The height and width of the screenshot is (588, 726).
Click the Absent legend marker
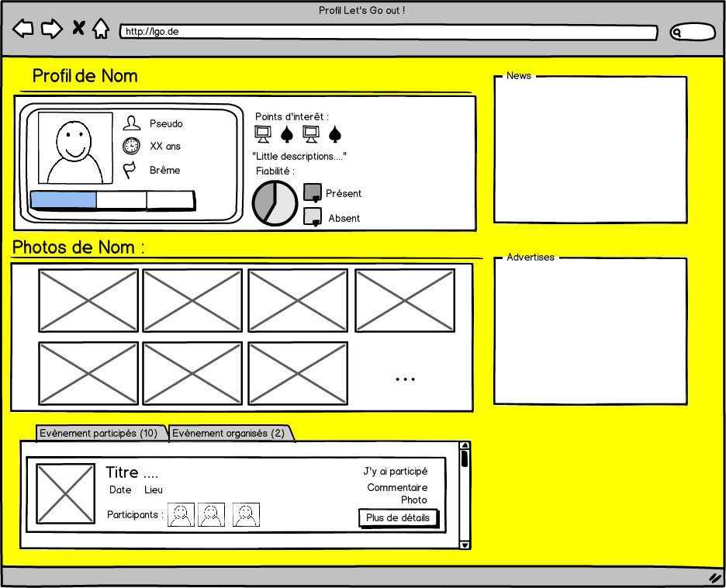click(313, 217)
